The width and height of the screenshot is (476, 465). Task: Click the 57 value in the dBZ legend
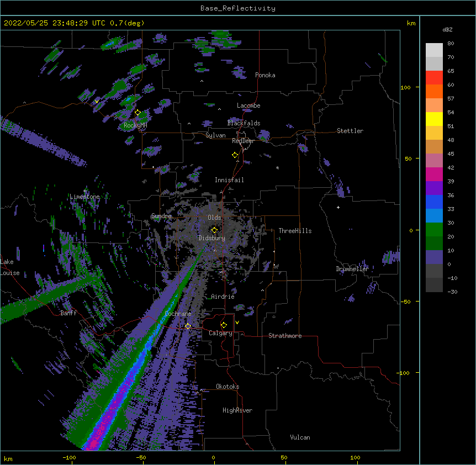tap(451, 99)
